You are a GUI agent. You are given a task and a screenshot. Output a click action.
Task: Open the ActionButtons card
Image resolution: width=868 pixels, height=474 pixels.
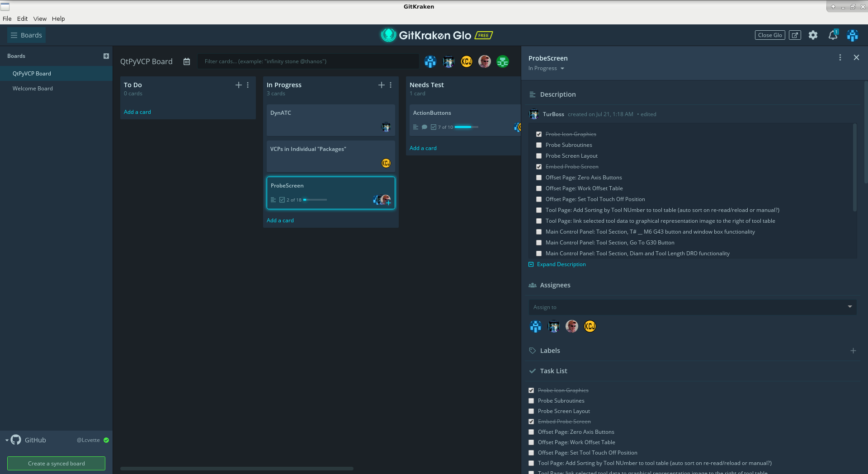pos(465,120)
